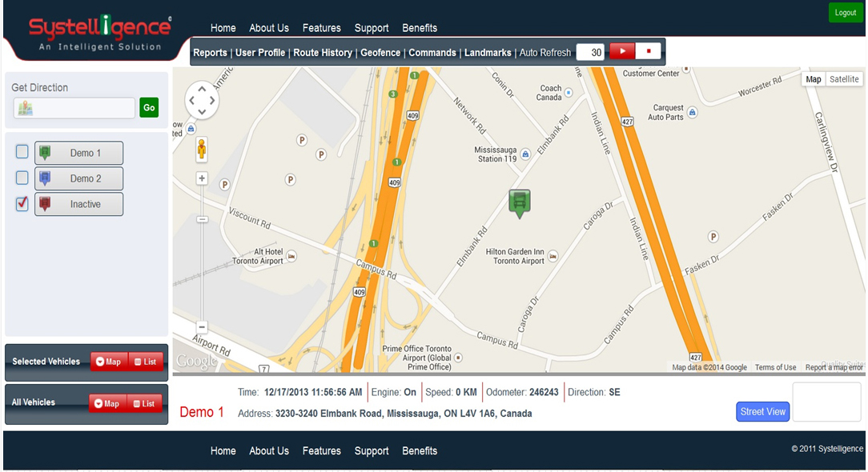Image resolution: width=868 pixels, height=472 pixels.
Task: Open Benefits in the footer
Action: point(420,451)
